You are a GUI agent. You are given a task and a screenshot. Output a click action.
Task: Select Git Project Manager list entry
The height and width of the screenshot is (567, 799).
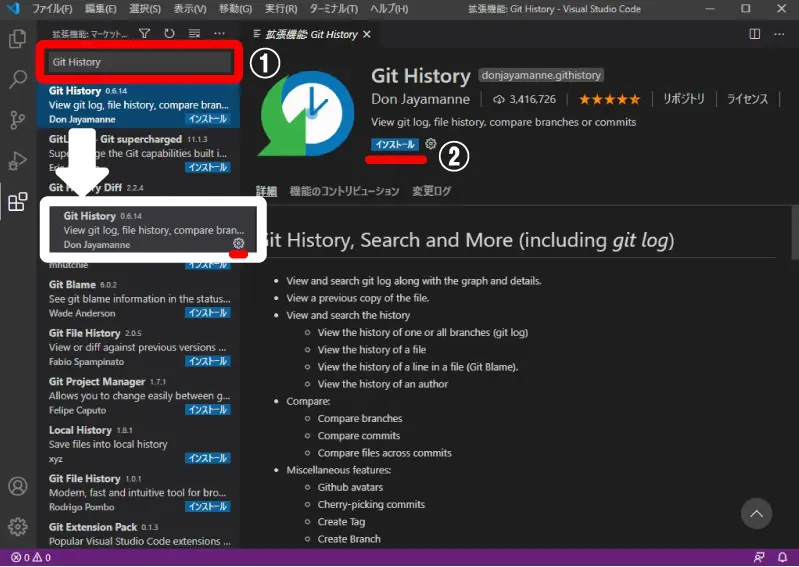pos(138,395)
